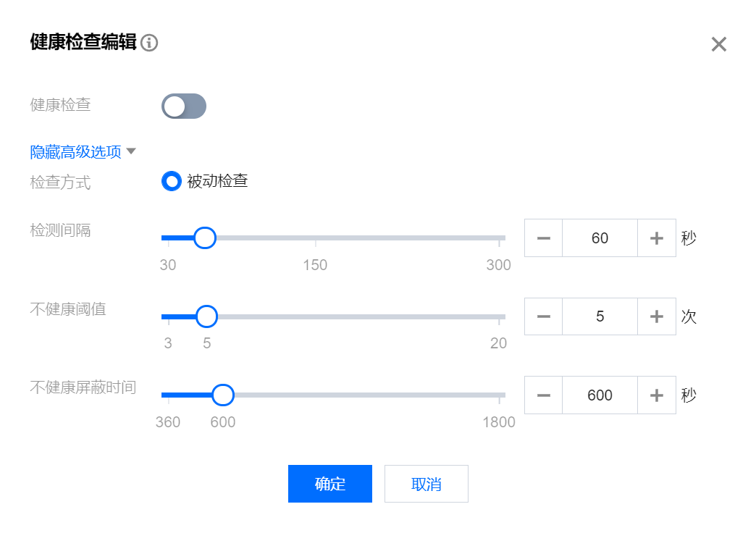The height and width of the screenshot is (533, 756).
Task: Collapse 隐藏高级选项 advanced options
Action: point(83,152)
